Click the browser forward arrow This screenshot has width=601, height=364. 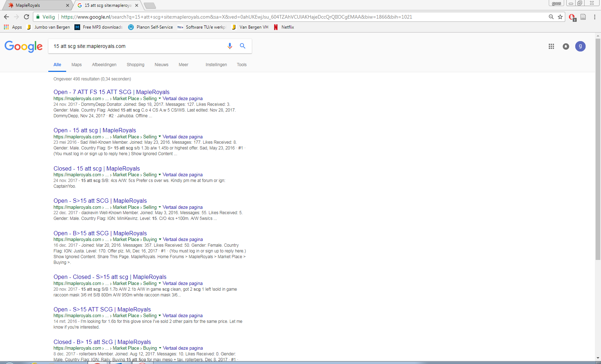pyautogui.click(x=16, y=17)
